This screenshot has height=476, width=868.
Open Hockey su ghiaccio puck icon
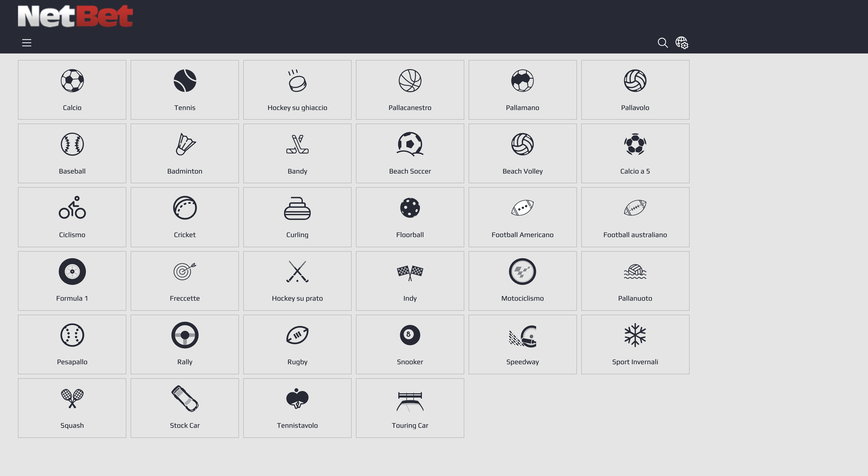pos(297,81)
